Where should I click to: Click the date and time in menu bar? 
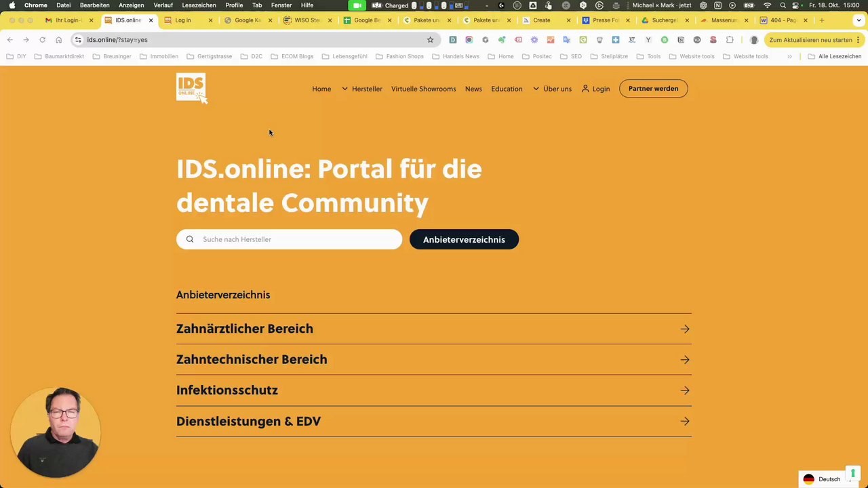835,5
